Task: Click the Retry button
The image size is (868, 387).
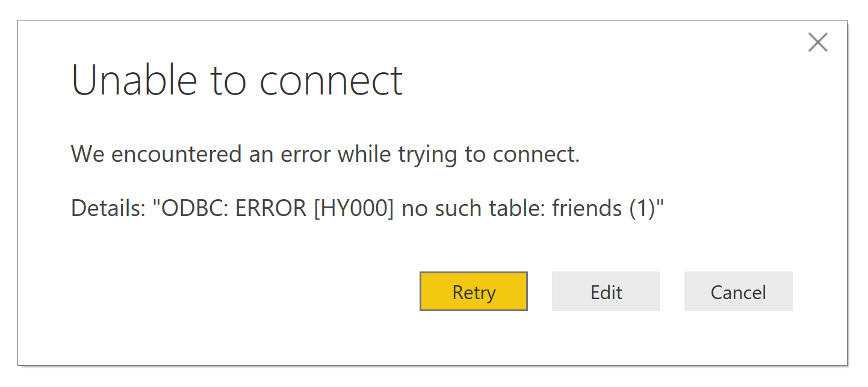Action: point(473,292)
